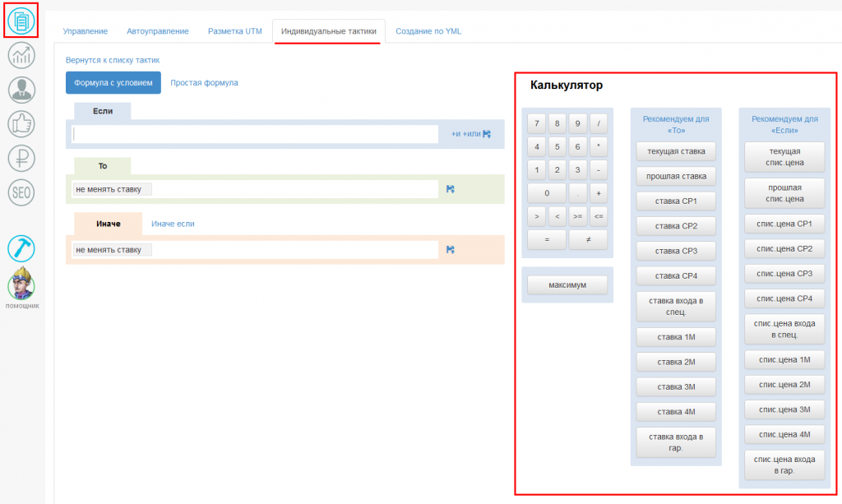This screenshot has width=842, height=504.
Task: Switch to the Автоуправление tab
Action: point(157,31)
